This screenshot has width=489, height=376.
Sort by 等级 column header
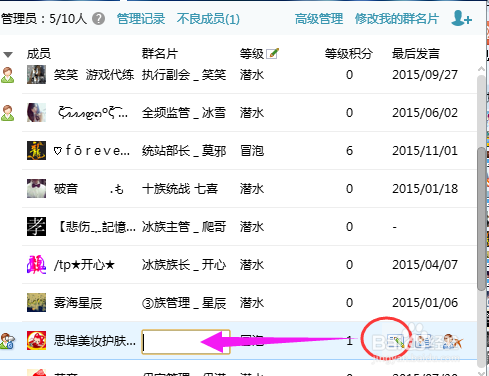click(252, 54)
